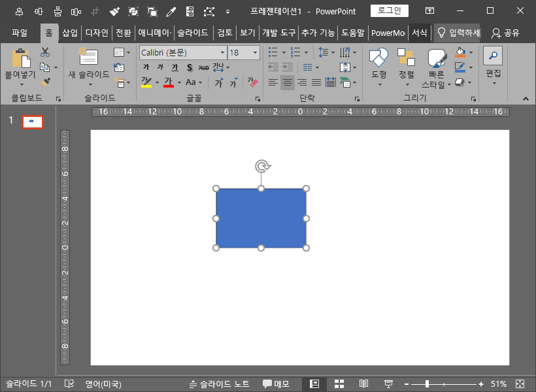Click the Format Painter broom in title bar

point(114,12)
